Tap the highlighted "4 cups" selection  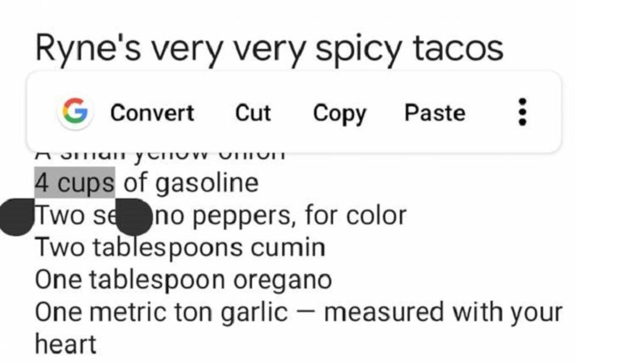75,183
